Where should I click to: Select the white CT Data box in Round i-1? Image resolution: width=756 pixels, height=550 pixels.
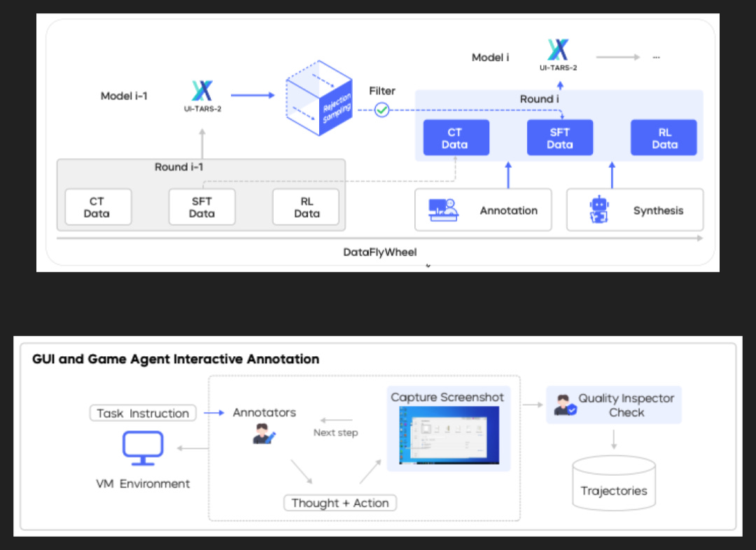(x=99, y=207)
